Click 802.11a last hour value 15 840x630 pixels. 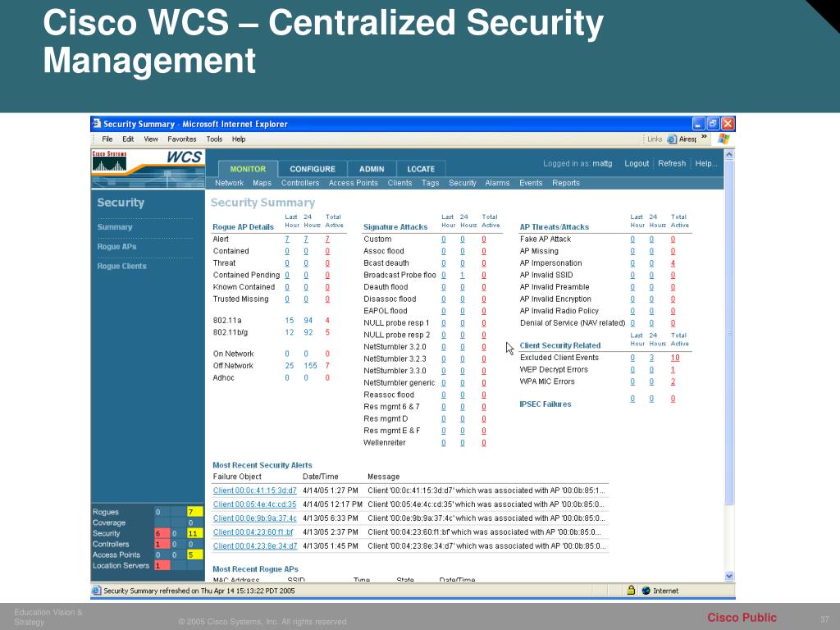coord(290,321)
